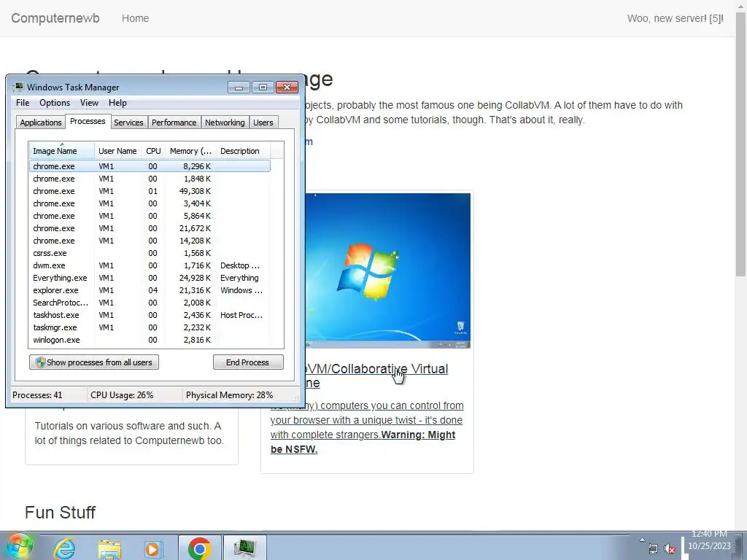Open the Help menu in Task Manager

(x=117, y=103)
